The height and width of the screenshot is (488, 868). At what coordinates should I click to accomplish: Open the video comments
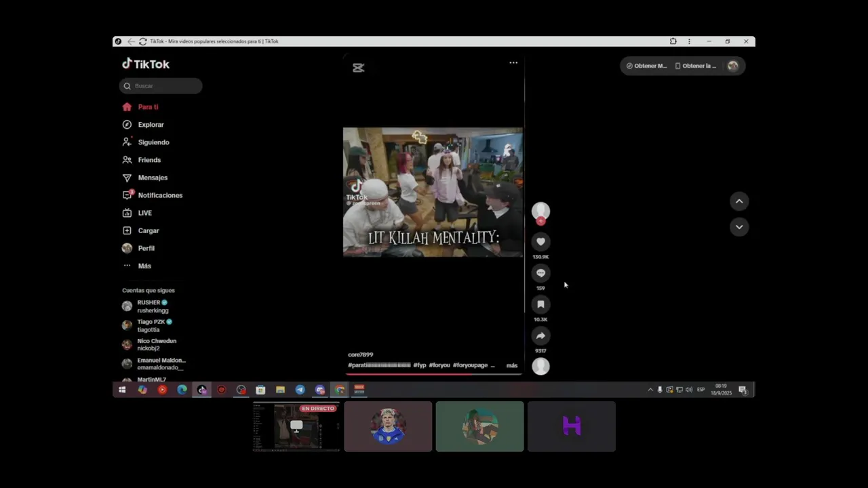click(540, 273)
